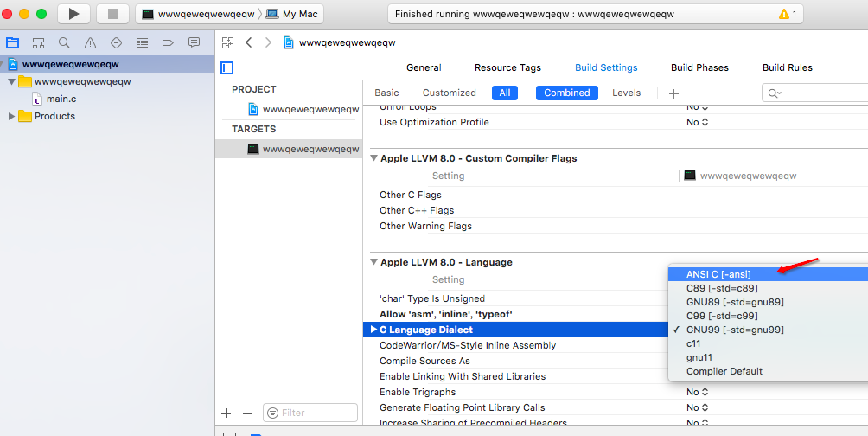The height and width of the screenshot is (436, 868).
Task: Switch to the General tab
Action: 424,67
